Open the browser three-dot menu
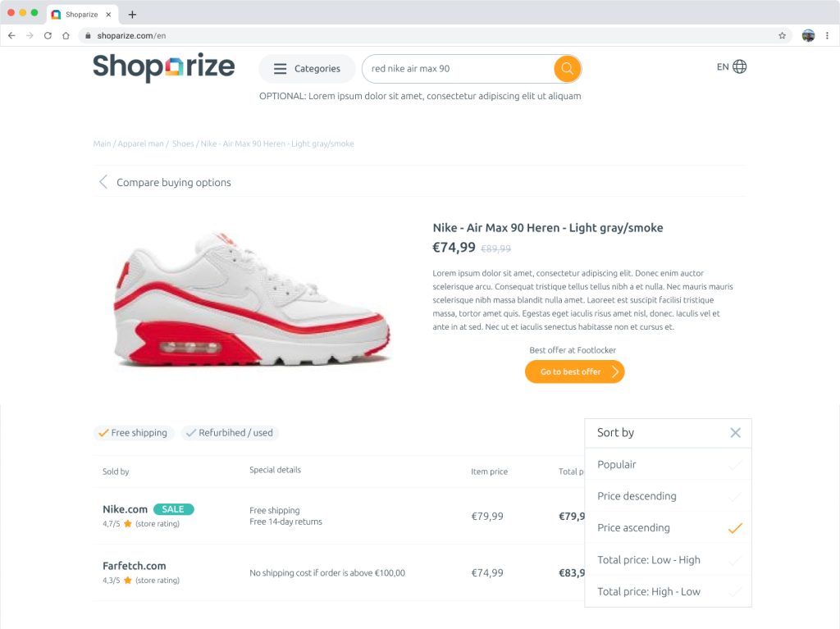The width and height of the screenshot is (840, 629). 827,36
